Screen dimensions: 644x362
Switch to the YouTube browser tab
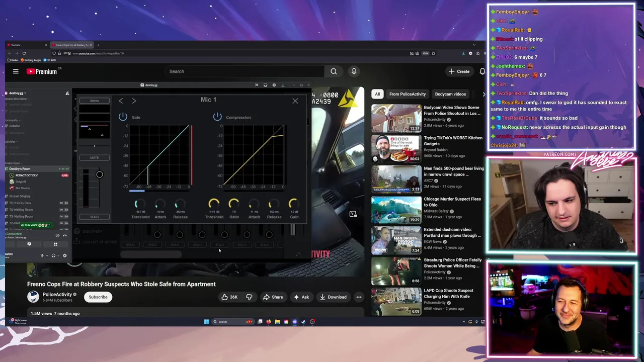click(x=28, y=45)
